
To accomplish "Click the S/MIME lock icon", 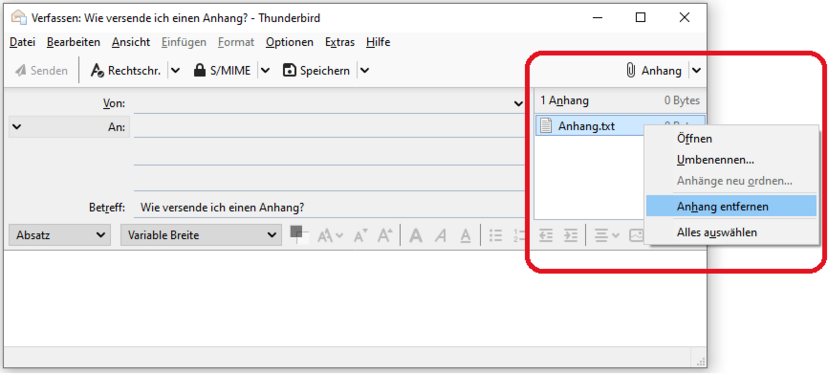I will [x=199, y=71].
